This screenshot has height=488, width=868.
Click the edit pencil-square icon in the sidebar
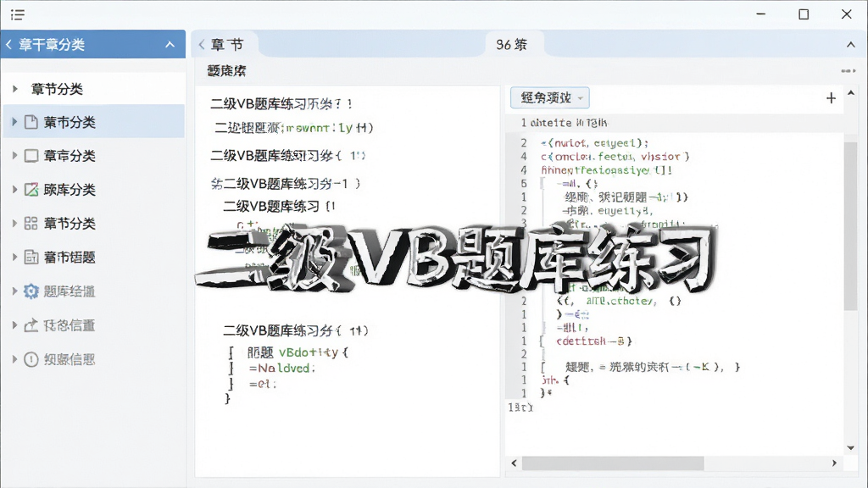(x=31, y=189)
